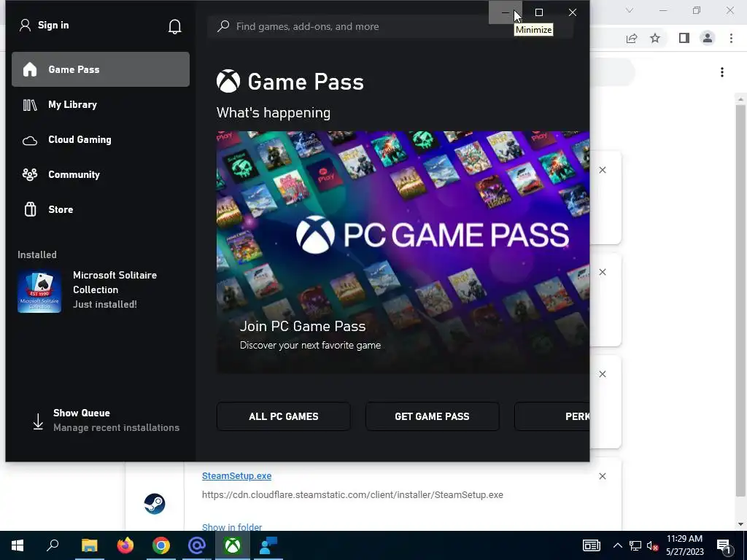Select Microsoft Solitaire Collection title text
The width and height of the screenshot is (747, 560).
click(115, 282)
